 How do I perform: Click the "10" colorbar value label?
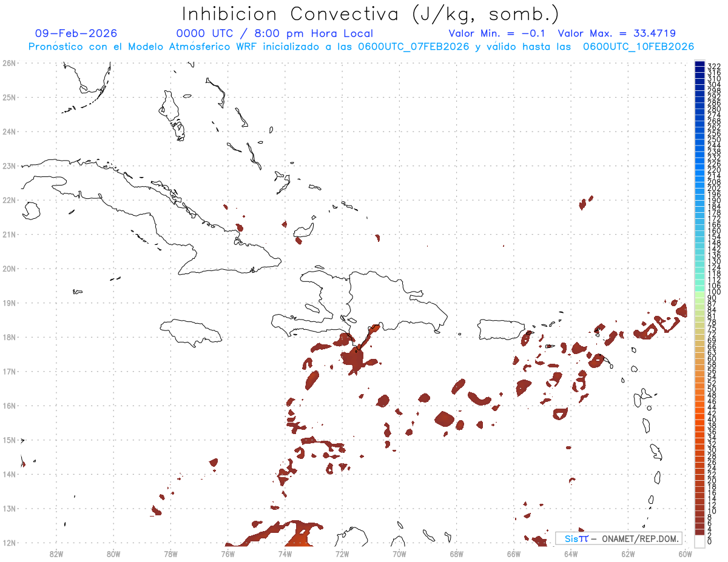(712, 510)
